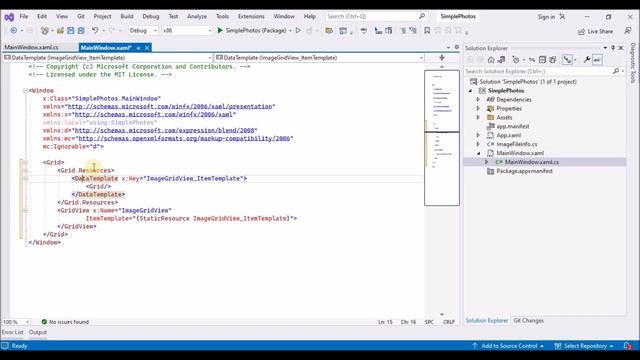The image size is (640, 360).
Task: Switch to the MainWindow.xaml.cs tab
Action: click(x=31, y=47)
